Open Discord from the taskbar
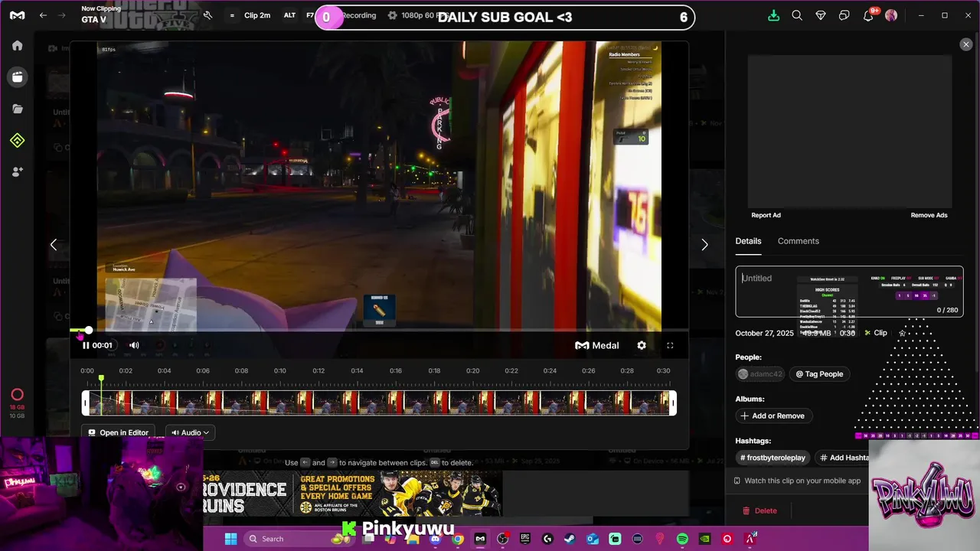Screen dimensions: 980x551 pos(436,539)
